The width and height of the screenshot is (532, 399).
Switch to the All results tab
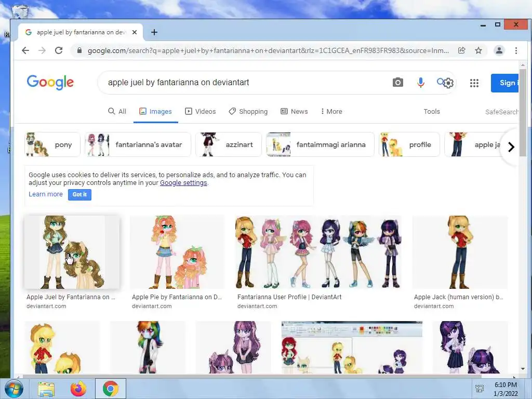[117, 111]
